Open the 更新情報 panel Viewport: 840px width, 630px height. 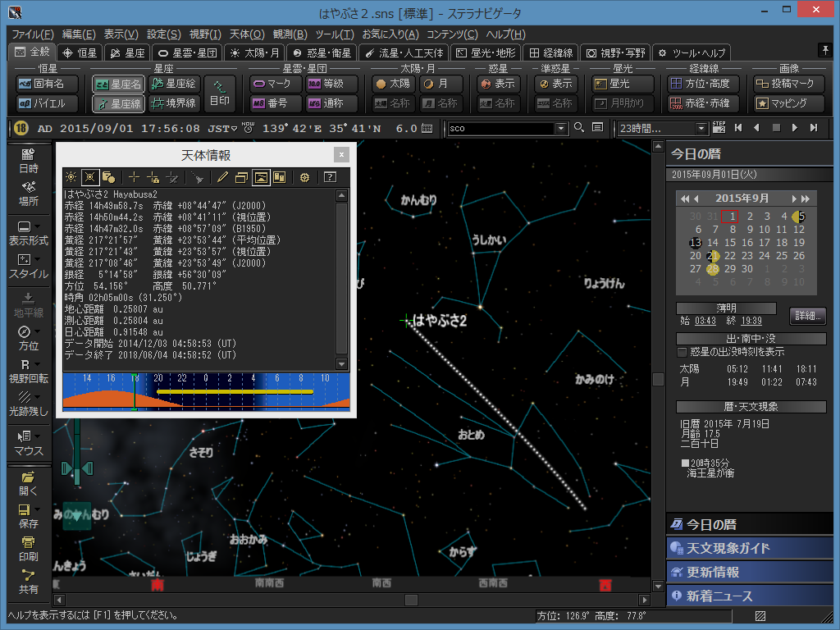750,572
